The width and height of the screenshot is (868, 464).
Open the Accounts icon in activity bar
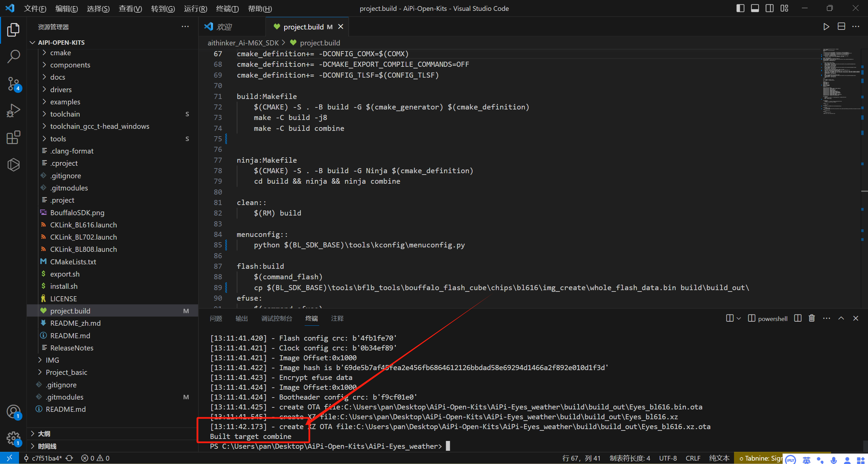14,412
